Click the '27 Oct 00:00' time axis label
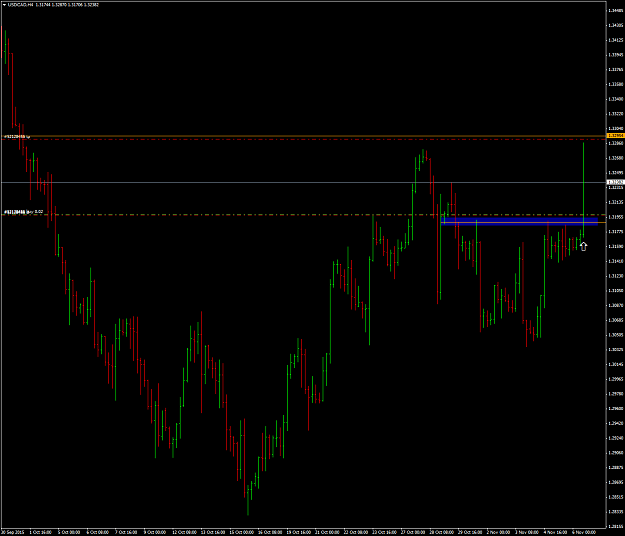The image size is (625, 536). click(413, 532)
